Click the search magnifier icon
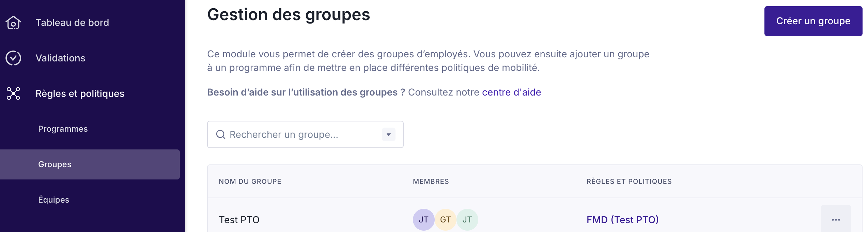 point(221,134)
